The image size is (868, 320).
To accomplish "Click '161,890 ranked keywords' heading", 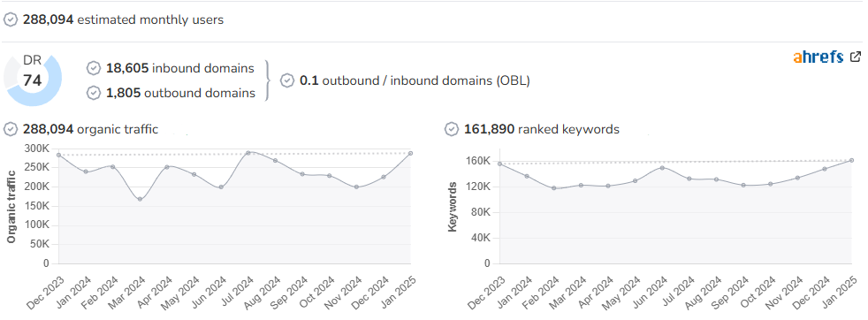I will click(541, 130).
